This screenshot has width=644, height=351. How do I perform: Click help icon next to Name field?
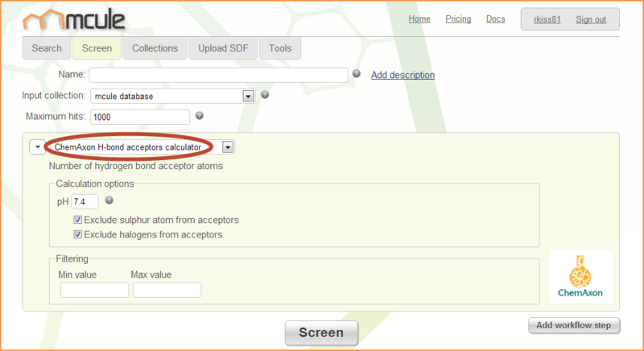(356, 74)
